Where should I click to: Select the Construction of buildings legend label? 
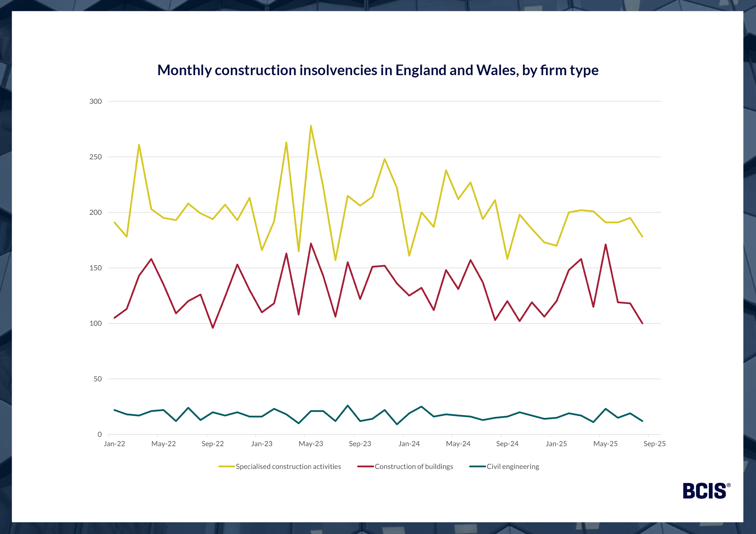tap(414, 466)
